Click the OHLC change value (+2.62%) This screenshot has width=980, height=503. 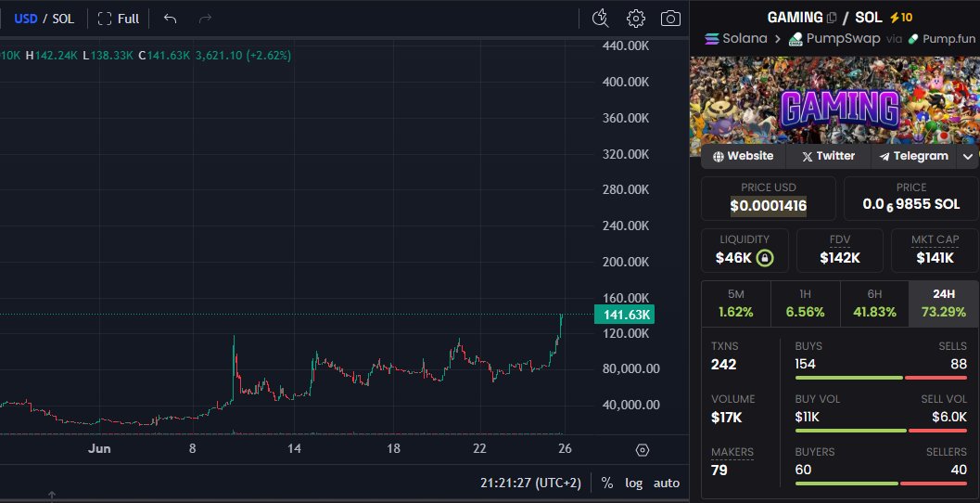coord(269,55)
